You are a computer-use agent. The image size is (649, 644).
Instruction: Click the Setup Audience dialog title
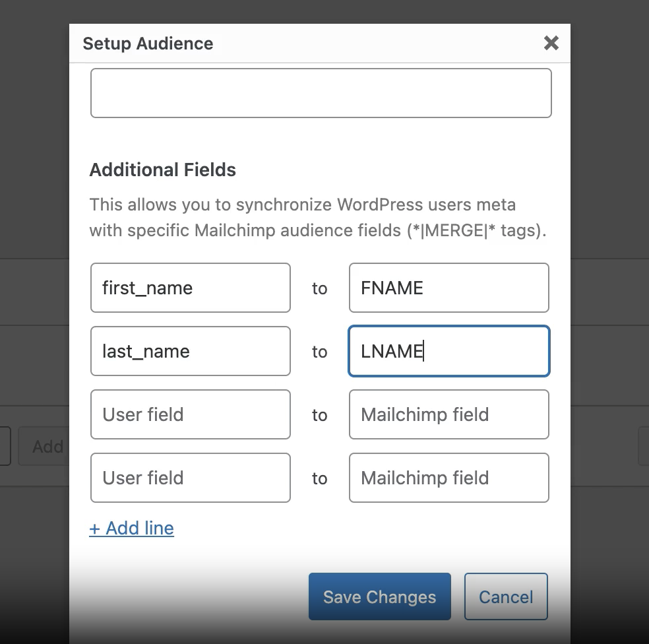coord(148,44)
